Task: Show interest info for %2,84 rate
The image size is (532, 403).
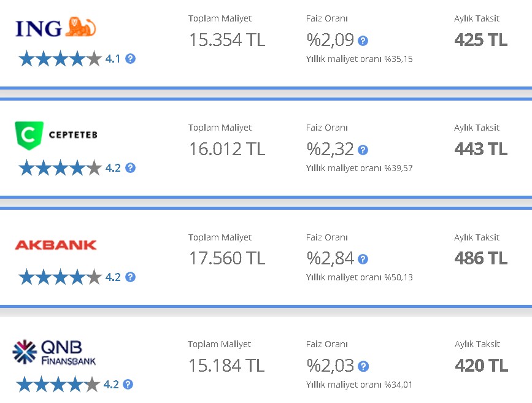Action: point(363,259)
